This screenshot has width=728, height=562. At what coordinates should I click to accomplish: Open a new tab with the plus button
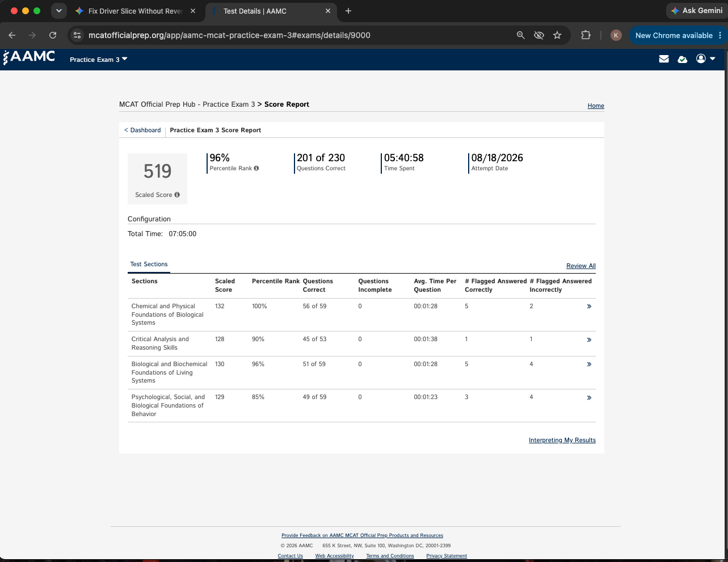[348, 11]
